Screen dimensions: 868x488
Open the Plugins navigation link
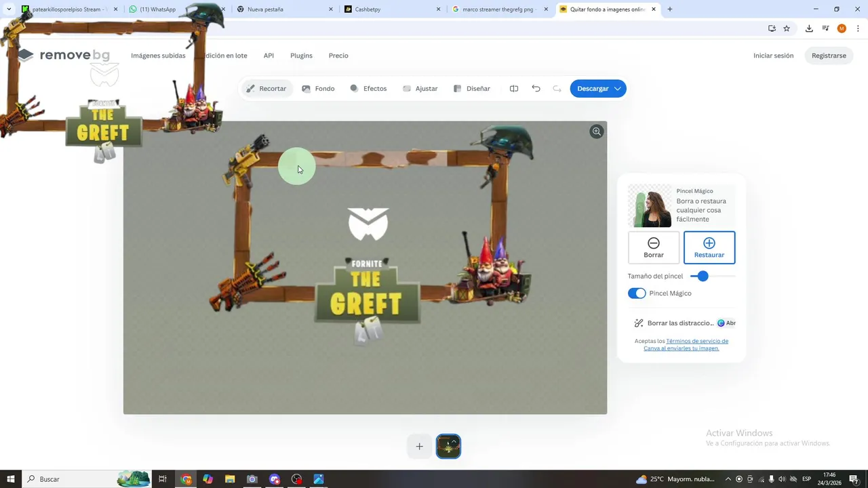[x=301, y=56]
